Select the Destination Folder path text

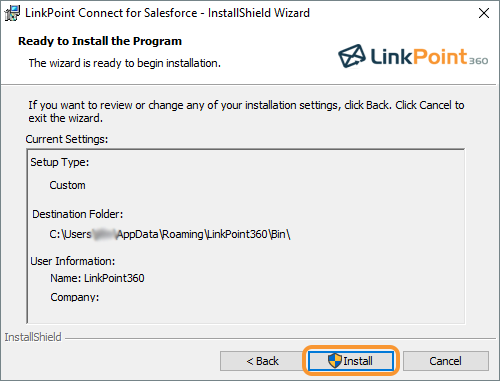170,234
